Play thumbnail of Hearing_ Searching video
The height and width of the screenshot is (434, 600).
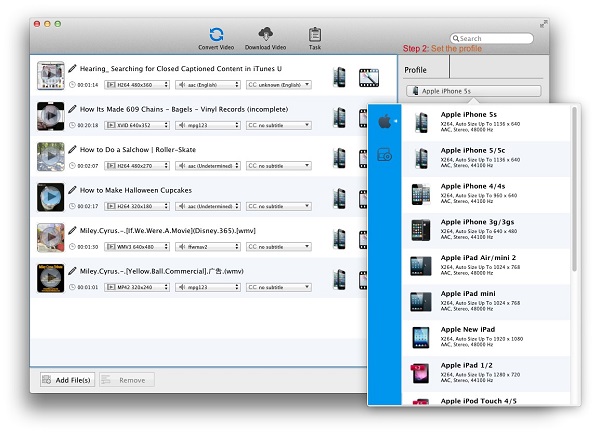click(51, 75)
